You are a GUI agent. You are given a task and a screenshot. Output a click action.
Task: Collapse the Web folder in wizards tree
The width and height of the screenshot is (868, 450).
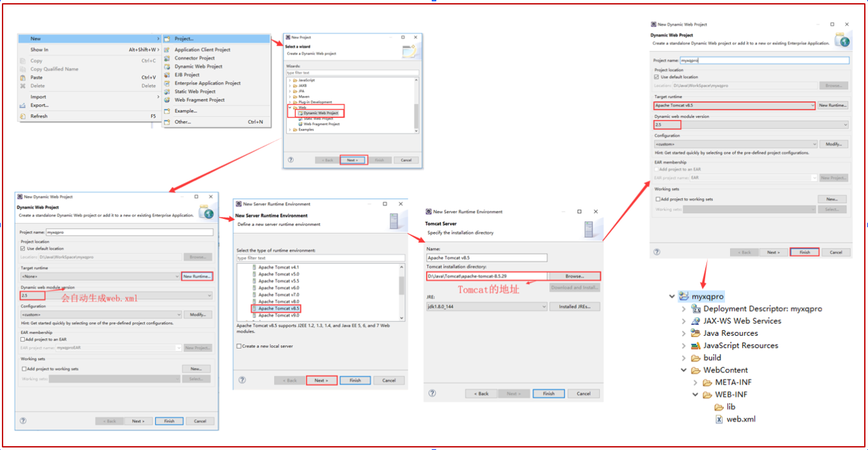[x=289, y=108]
